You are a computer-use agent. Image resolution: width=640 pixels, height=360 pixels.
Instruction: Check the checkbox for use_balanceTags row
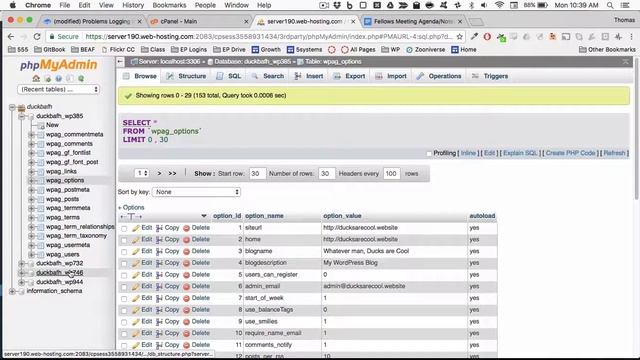pyautogui.click(x=124, y=311)
